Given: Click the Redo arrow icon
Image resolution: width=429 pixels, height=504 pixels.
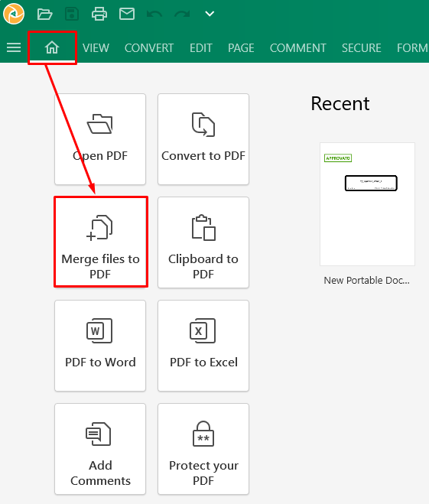Looking at the screenshot, I should tap(182, 14).
